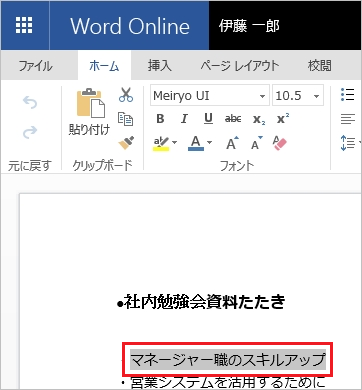Image resolution: width=362 pixels, height=390 pixels.
Task: Click selected text マネージャー職のスキルアップ
Action: (x=228, y=360)
